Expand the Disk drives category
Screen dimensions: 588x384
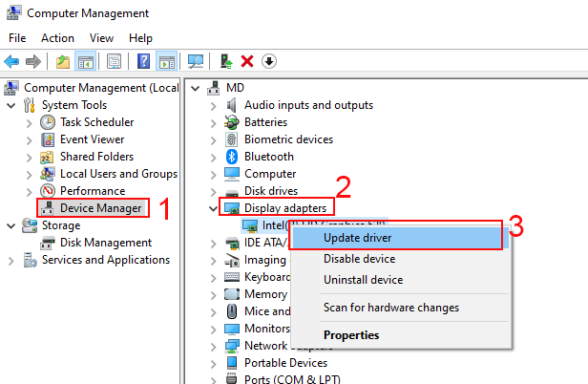pos(214,192)
